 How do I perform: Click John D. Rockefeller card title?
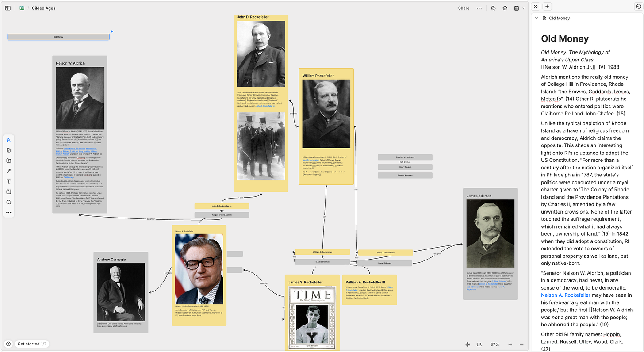(x=253, y=17)
